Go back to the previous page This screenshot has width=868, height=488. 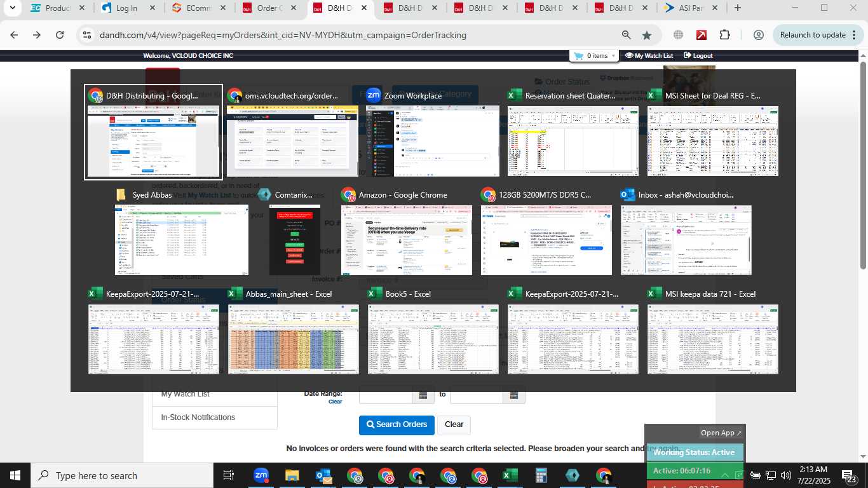click(x=14, y=35)
